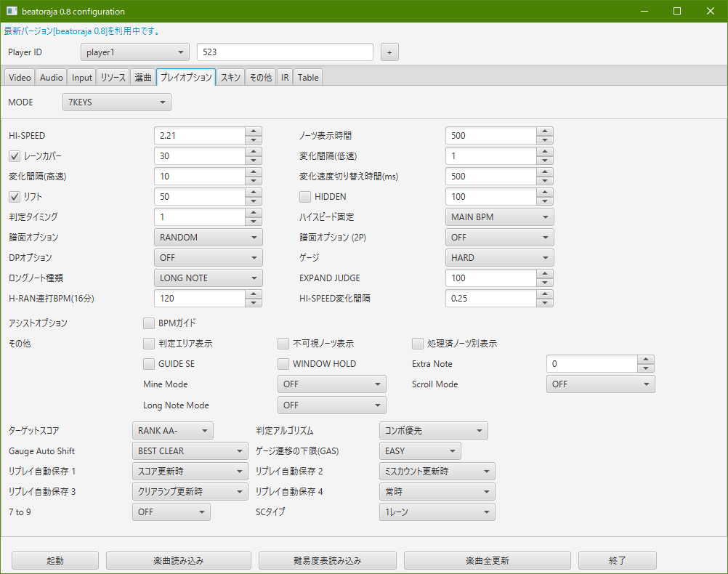The image size is (728, 574).
Task: Increase ノーツ表示時間 value with up arrow
Action: [x=545, y=132]
